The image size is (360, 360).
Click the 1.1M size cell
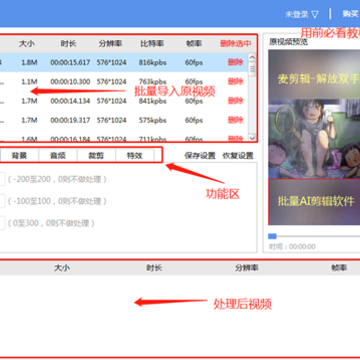(29, 82)
